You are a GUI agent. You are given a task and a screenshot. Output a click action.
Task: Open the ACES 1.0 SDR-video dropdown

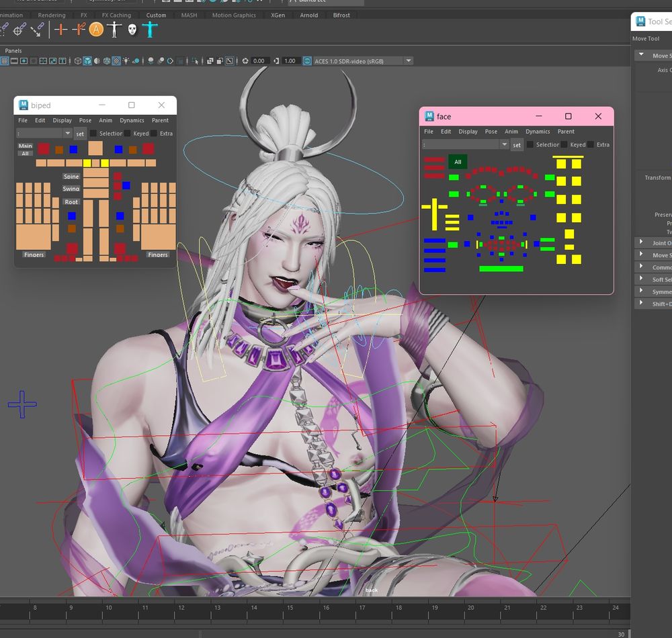point(409,60)
